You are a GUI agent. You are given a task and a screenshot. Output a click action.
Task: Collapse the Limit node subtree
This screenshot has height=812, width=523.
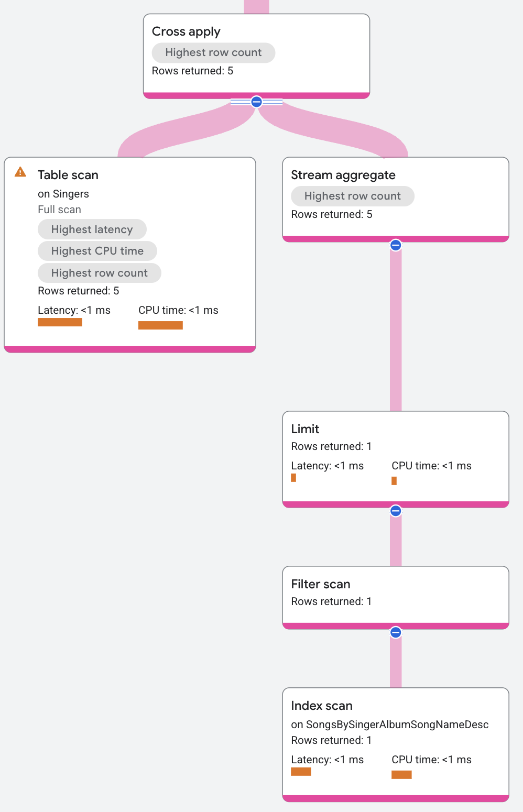[396, 511]
